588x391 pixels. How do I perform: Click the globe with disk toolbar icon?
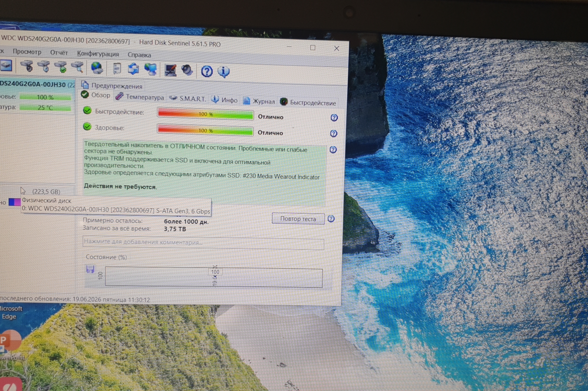[x=97, y=68]
